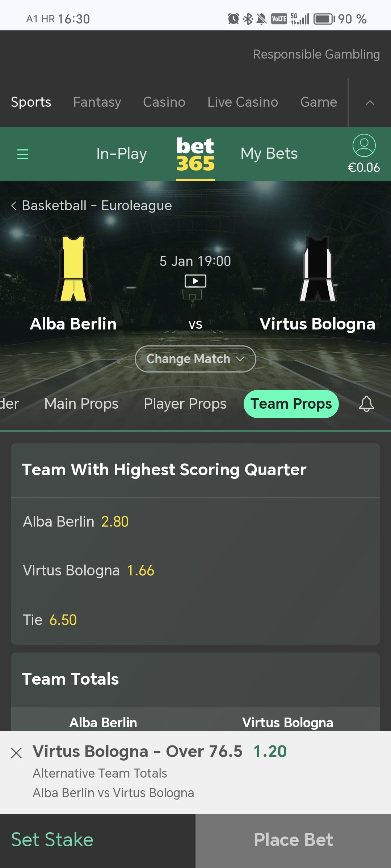Viewport: 391px width, 868px height.
Task: Open the account profile icon
Action: point(364,146)
